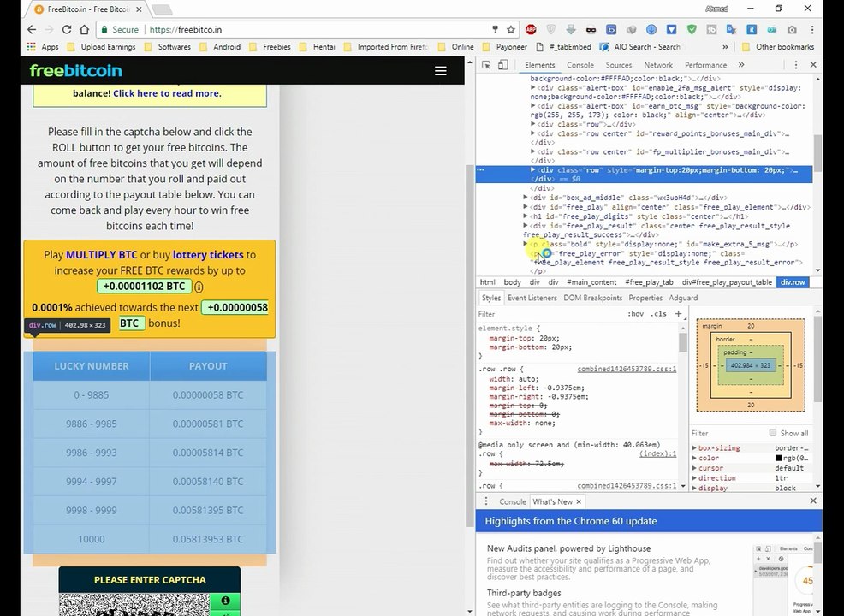Toggle the .cls class editor

(657, 314)
